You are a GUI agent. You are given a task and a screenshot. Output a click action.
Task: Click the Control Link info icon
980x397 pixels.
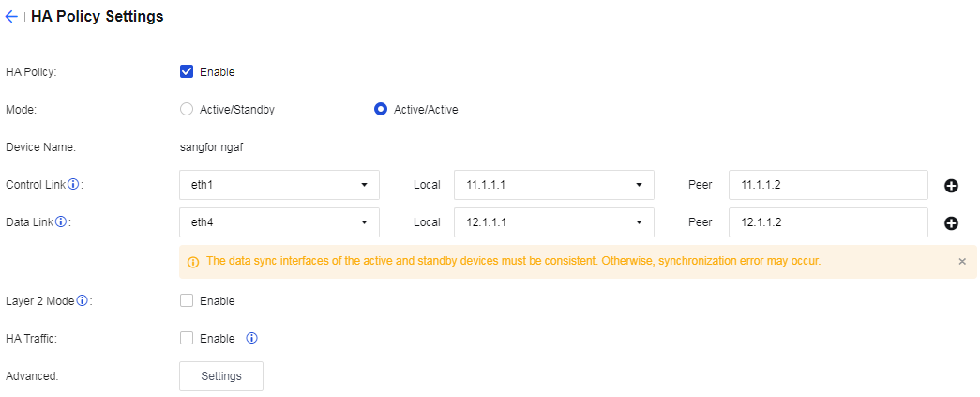[73, 185]
